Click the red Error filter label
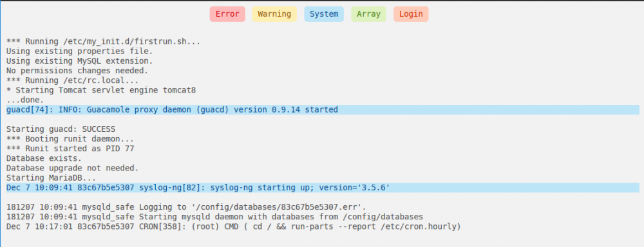Image resolution: width=644 pixels, height=247 pixels. tap(227, 14)
